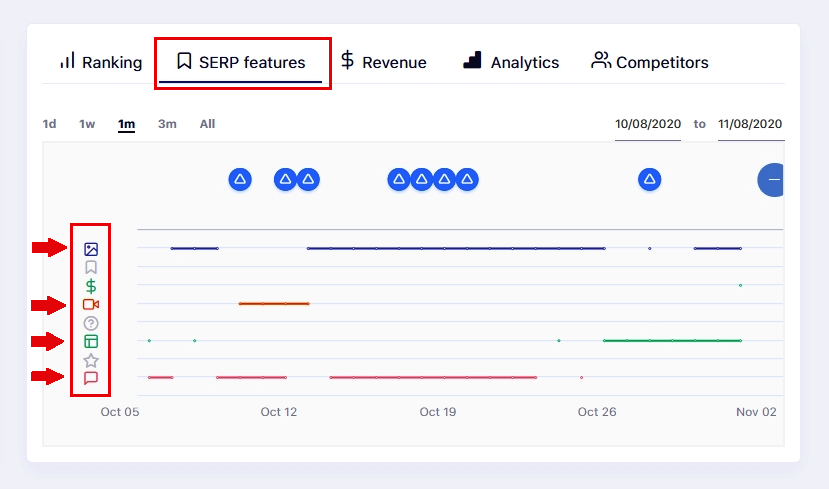Edit start date 10/08/2020 field
829x489 pixels.
(x=648, y=124)
